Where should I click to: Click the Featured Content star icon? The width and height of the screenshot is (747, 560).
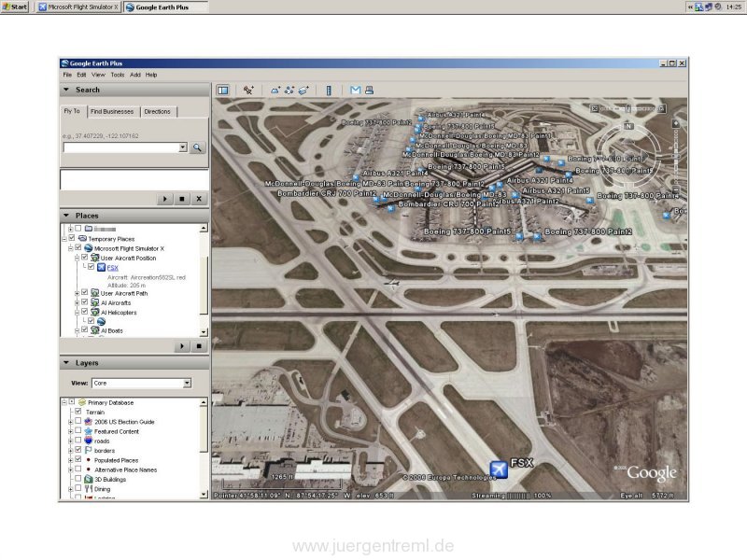tap(88, 431)
